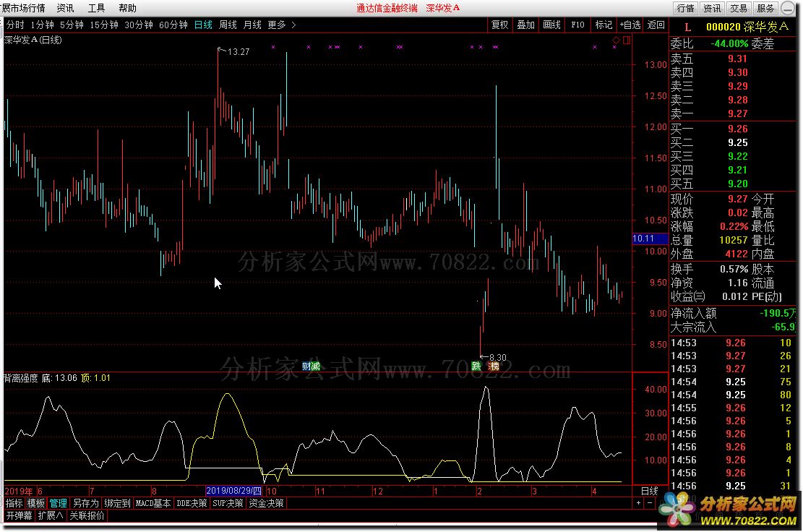Click the 叠加 overlay button
This screenshot has height=532, width=803.
(526, 25)
